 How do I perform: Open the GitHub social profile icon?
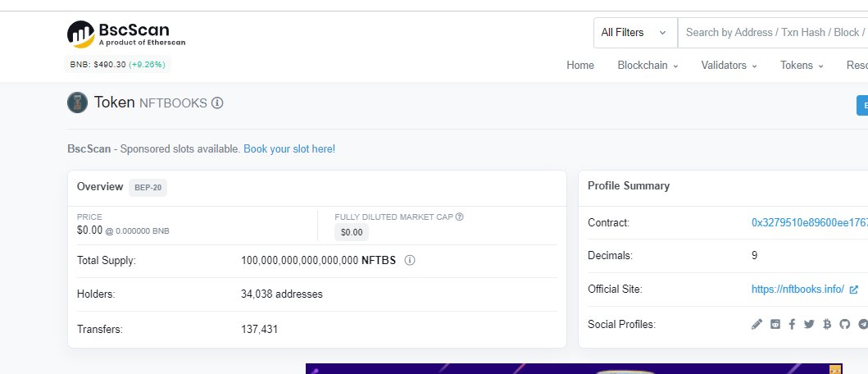845,324
